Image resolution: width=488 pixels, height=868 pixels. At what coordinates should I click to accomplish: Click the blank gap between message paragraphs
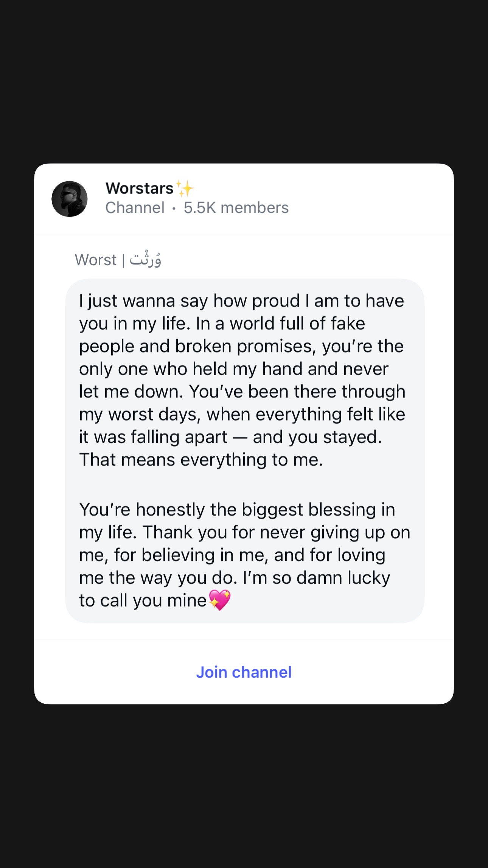[245, 485]
